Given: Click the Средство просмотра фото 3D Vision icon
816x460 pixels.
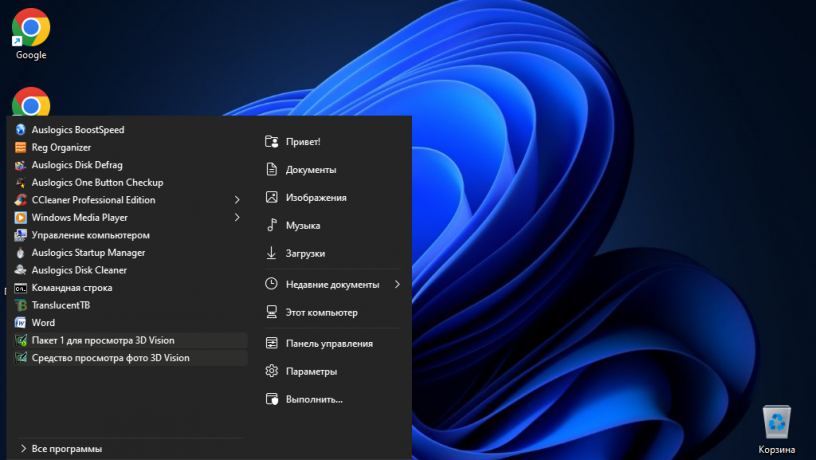Looking at the screenshot, I should (x=20, y=358).
